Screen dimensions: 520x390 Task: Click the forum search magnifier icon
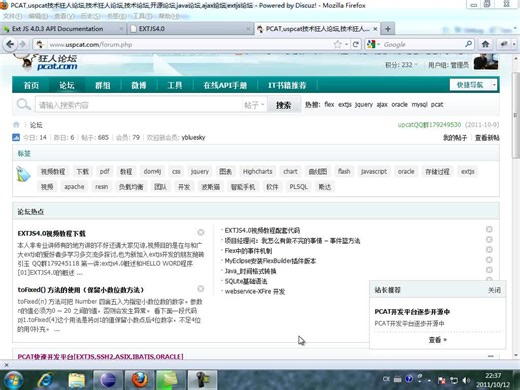click(x=23, y=105)
